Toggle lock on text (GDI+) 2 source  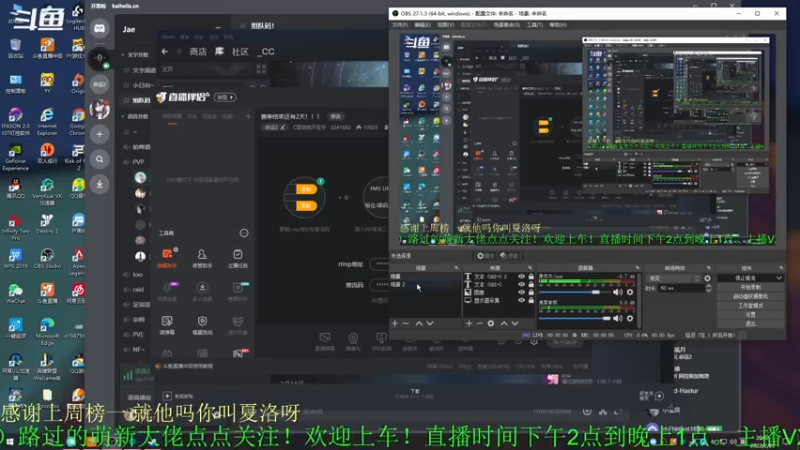coord(531,277)
